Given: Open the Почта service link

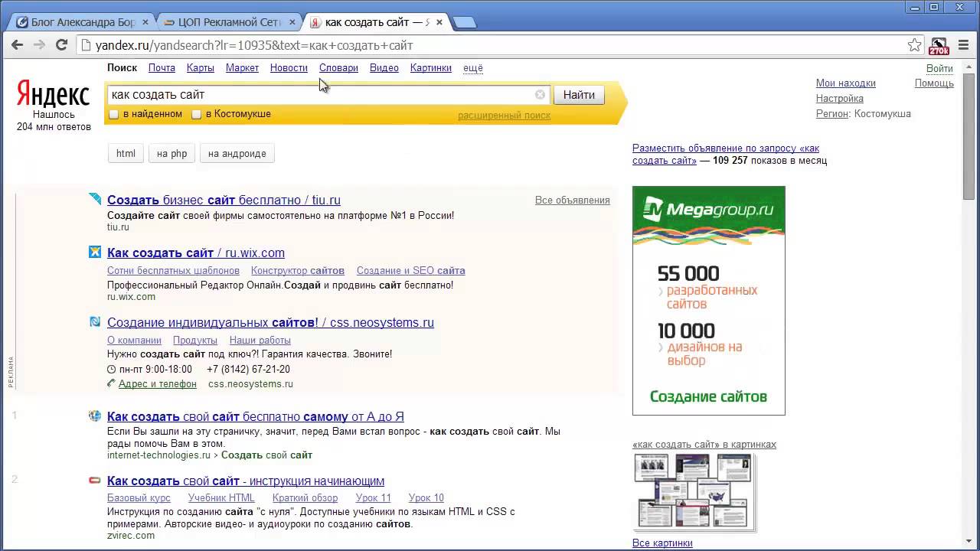Looking at the screenshot, I should (162, 68).
